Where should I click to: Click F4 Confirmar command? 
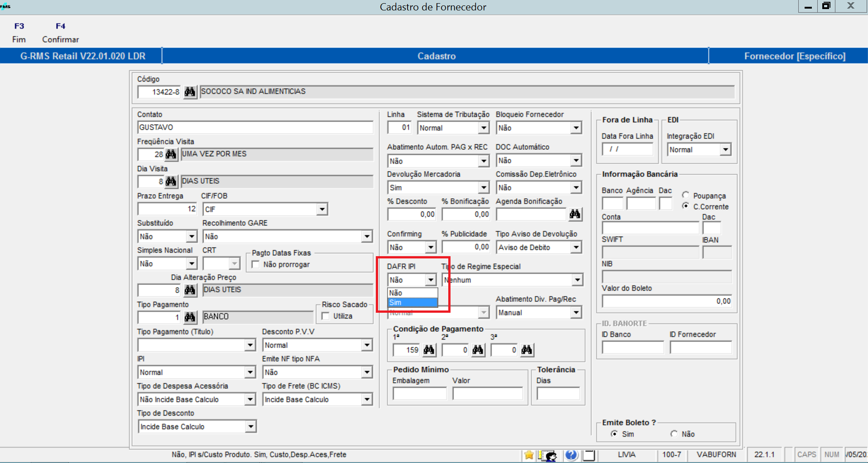[x=61, y=33]
